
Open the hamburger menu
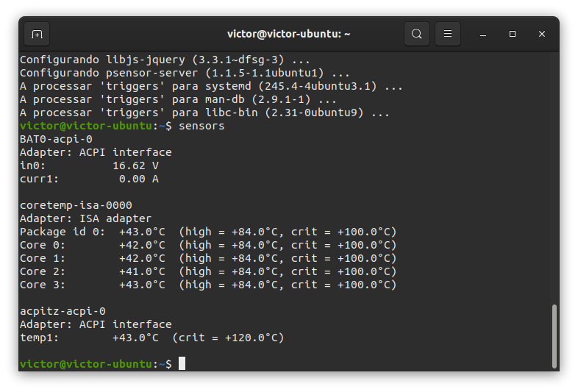(x=448, y=34)
